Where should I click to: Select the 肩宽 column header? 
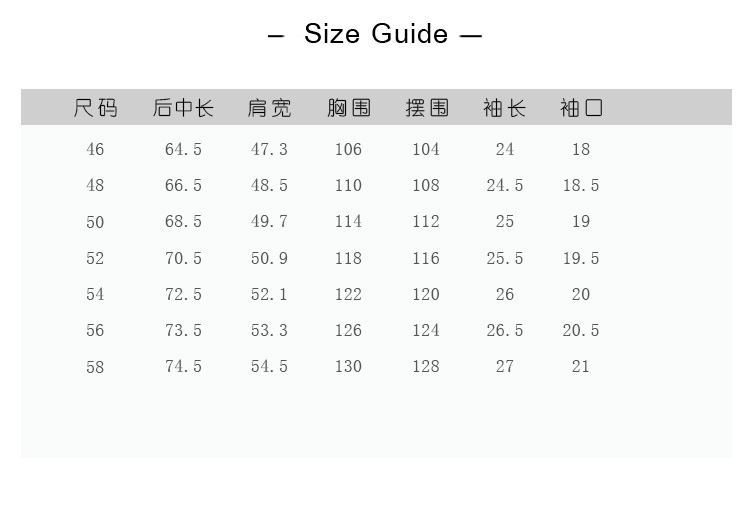coord(269,108)
